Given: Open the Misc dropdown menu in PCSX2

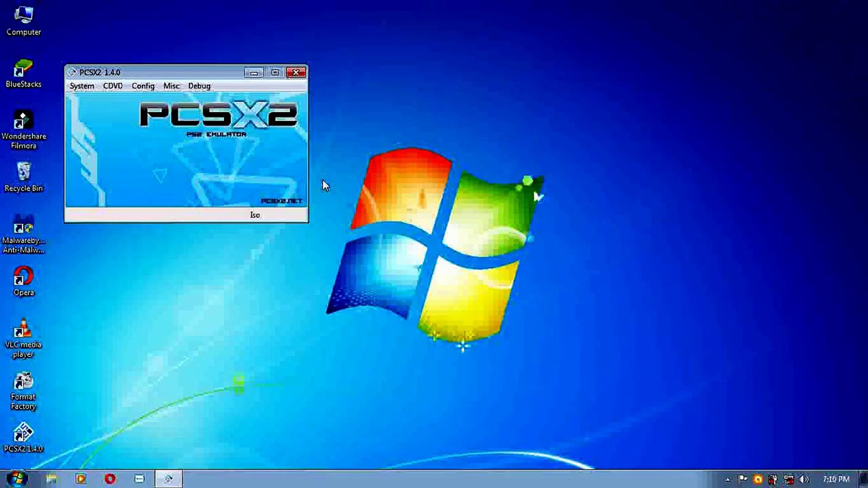Looking at the screenshot, I should [171, 86].
